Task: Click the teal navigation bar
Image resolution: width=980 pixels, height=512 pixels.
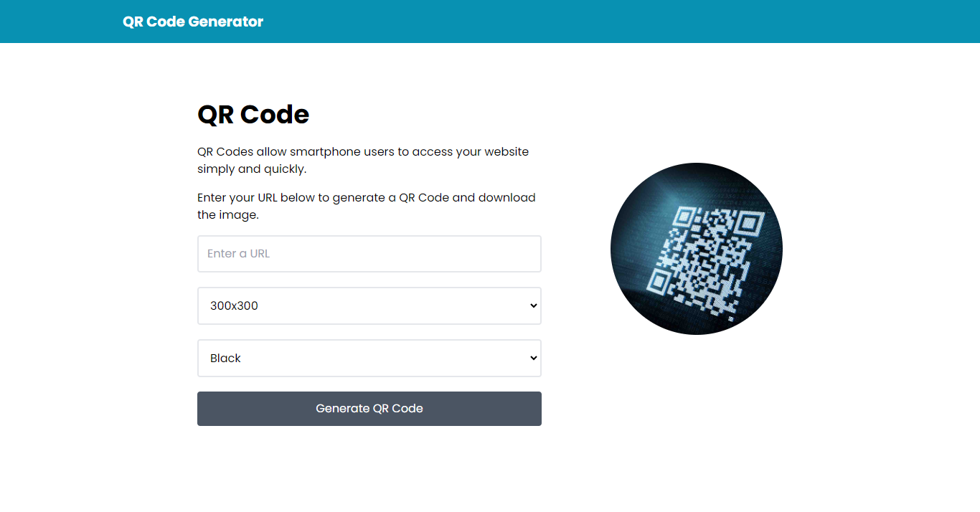Action: pyautogui.click(x=490, y=22)
